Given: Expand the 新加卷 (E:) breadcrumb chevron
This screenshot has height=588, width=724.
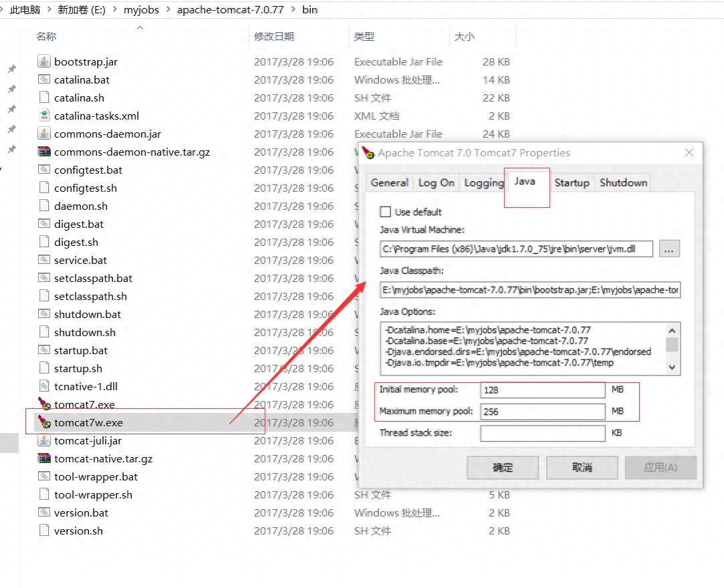Looking at the screenshot, I should [x=114, y=10].
